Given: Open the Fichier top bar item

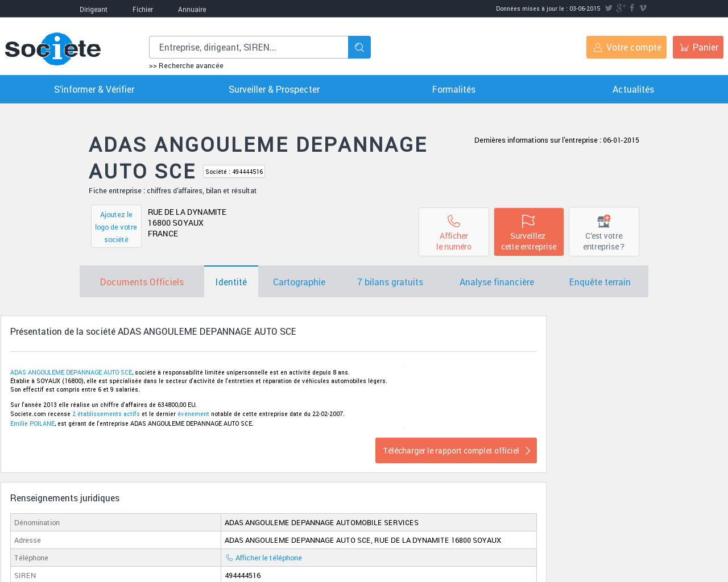Looking at the screenshot, I should point(143,9).
